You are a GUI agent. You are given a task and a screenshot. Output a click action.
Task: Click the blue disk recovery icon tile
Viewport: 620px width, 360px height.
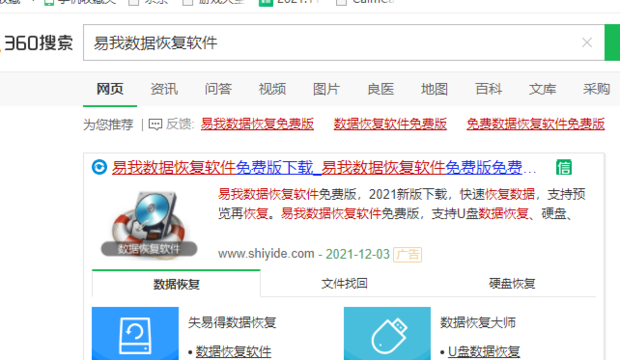pyautogui.click(x=135, y=333)
